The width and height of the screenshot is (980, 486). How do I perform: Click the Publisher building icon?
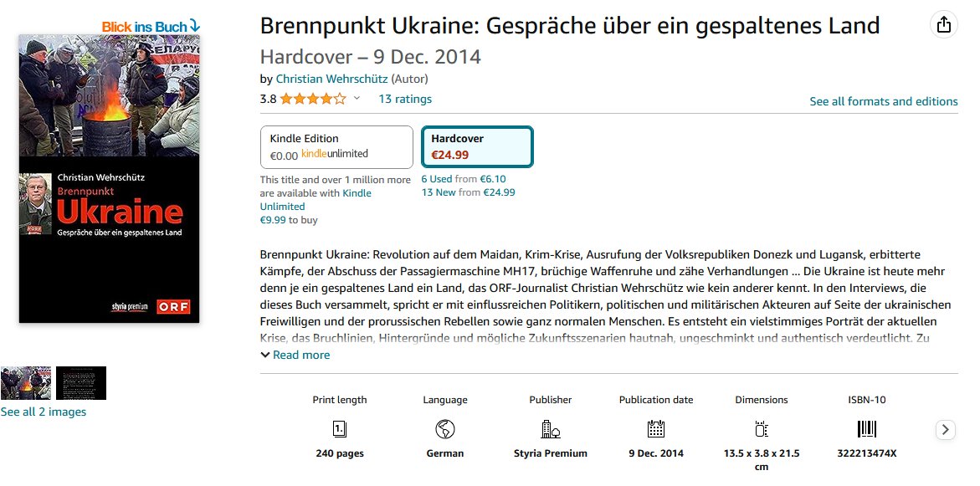[550, 428]
